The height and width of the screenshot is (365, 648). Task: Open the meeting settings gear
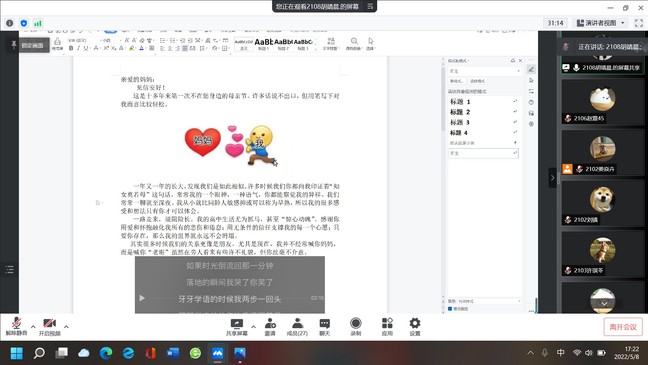(x=415, y=327)
